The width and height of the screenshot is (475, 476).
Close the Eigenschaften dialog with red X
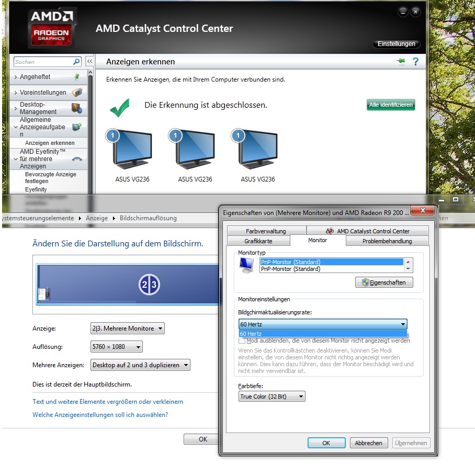tap(423, 210)
